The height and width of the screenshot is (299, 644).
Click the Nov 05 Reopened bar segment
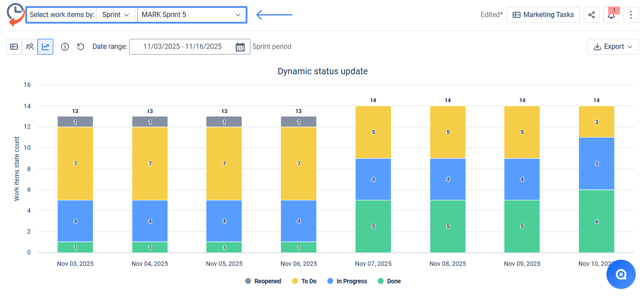tap(224, 122)
